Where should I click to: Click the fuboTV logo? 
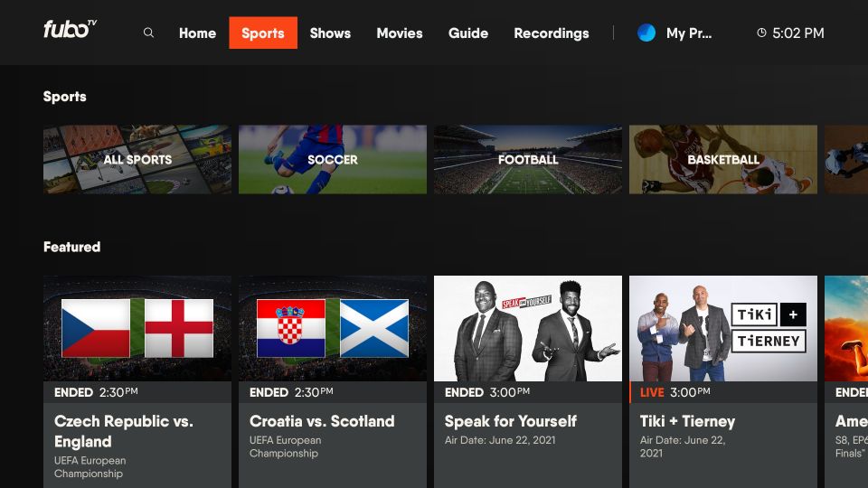(x=71, y=29)
